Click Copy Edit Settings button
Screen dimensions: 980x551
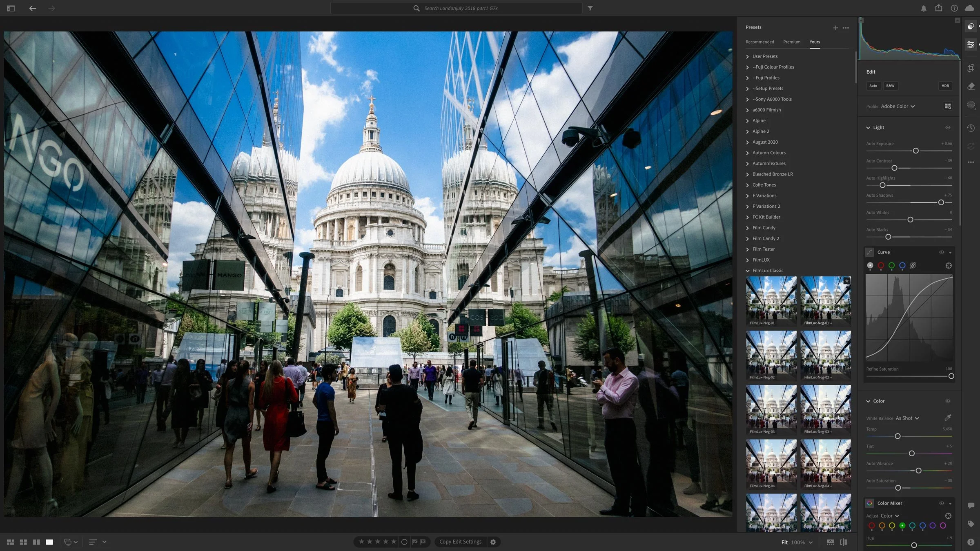pyautogui.click(x=460, y=542)
